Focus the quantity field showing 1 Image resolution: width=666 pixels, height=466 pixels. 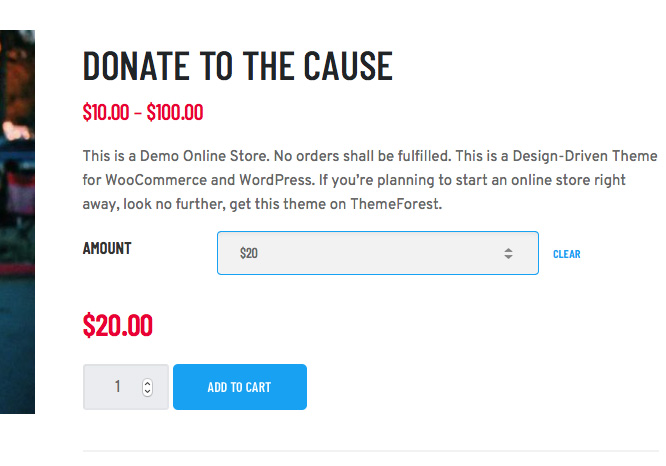pos(126,387)
